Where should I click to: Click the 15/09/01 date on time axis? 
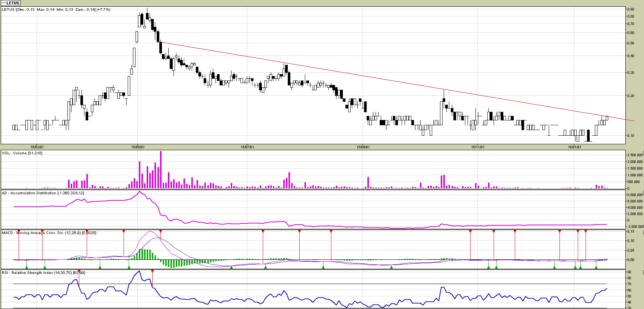pos(363,147)
